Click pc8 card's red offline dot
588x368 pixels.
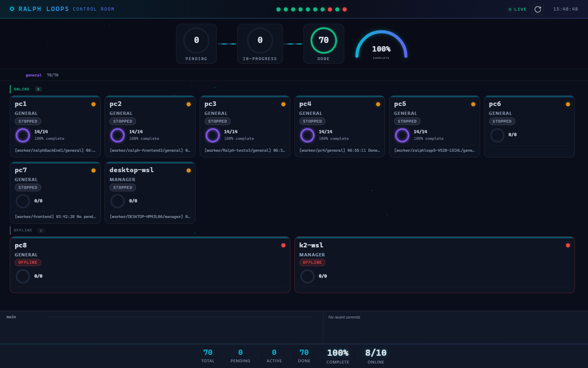coord(283,245)
